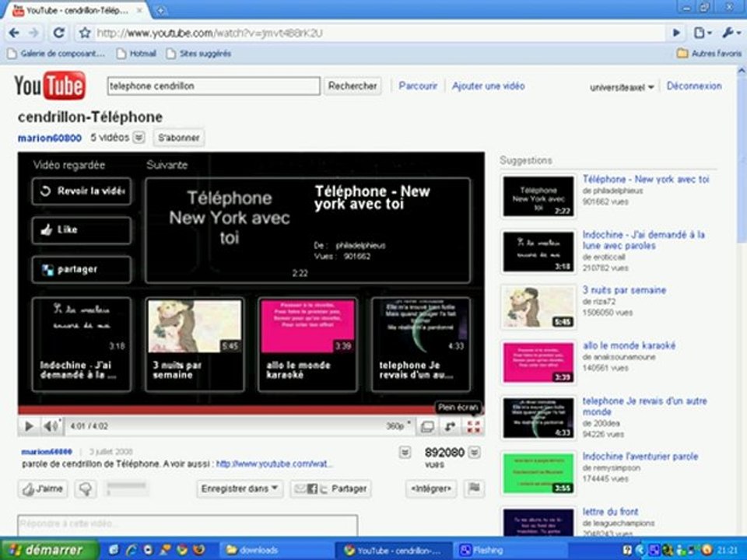This screenshot has width=747, height=560.
Task: Open a new browser tab
Action: [x=162, y=10]
